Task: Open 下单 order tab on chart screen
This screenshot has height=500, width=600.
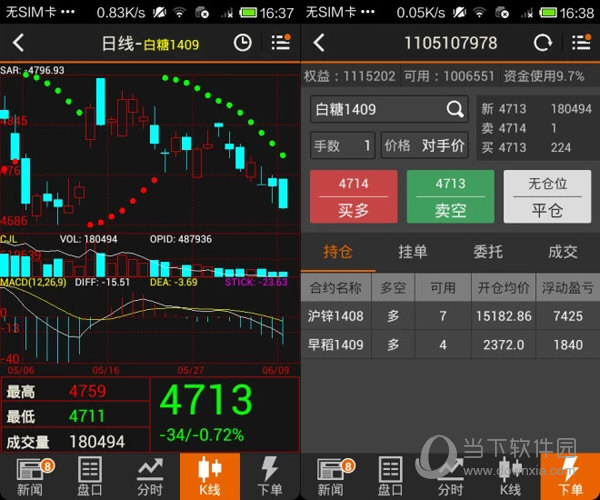Action: (x=270, y=477)
